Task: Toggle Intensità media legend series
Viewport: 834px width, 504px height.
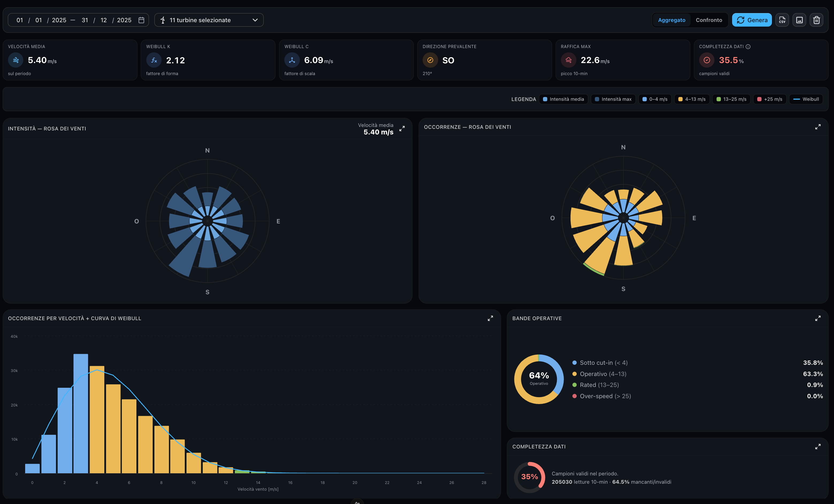Action: pos(564,99)
